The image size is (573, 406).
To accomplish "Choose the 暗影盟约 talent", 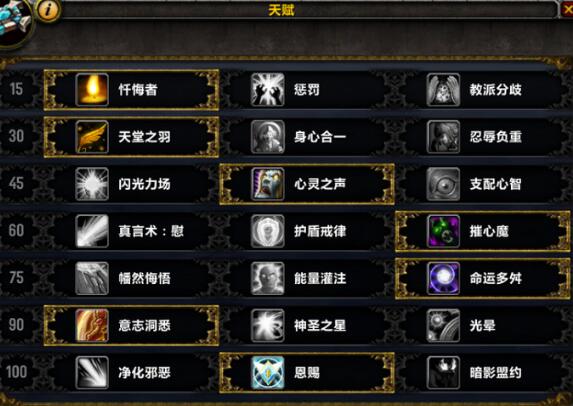I will click(x=482, y=372).
